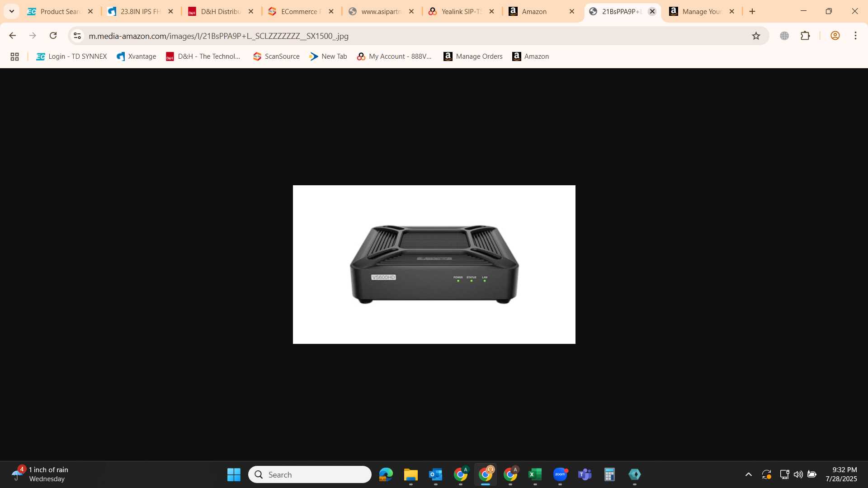This screenshot has height=488, width=868.
Task: Open the Amazon bookmark
Action: [x=531, y=56]
